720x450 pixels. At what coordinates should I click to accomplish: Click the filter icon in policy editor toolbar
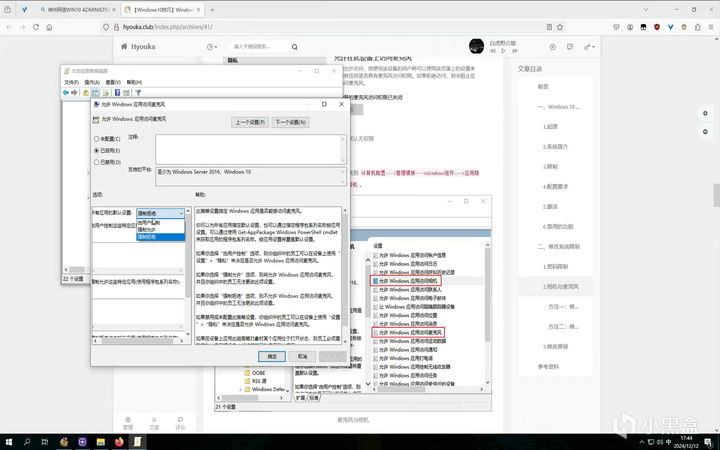138,93
